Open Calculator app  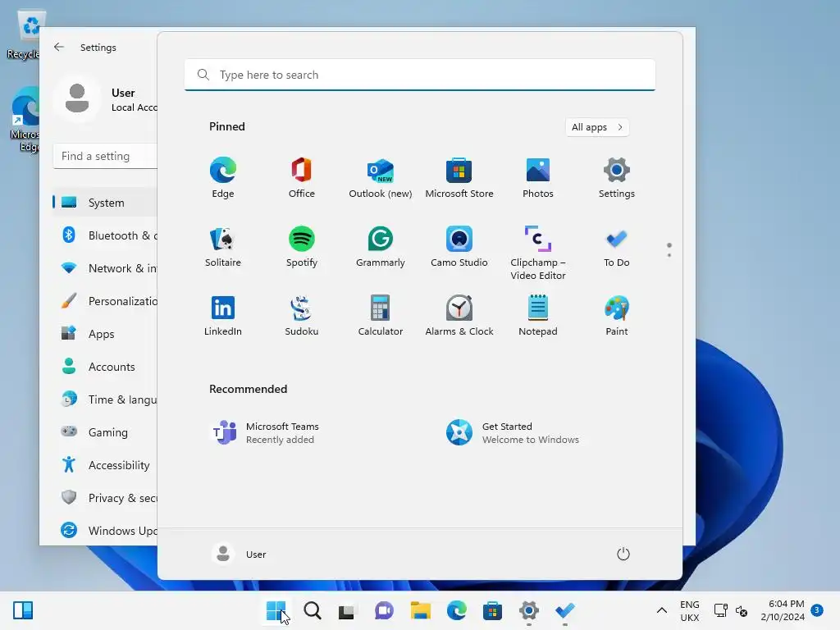click(381, 316)
